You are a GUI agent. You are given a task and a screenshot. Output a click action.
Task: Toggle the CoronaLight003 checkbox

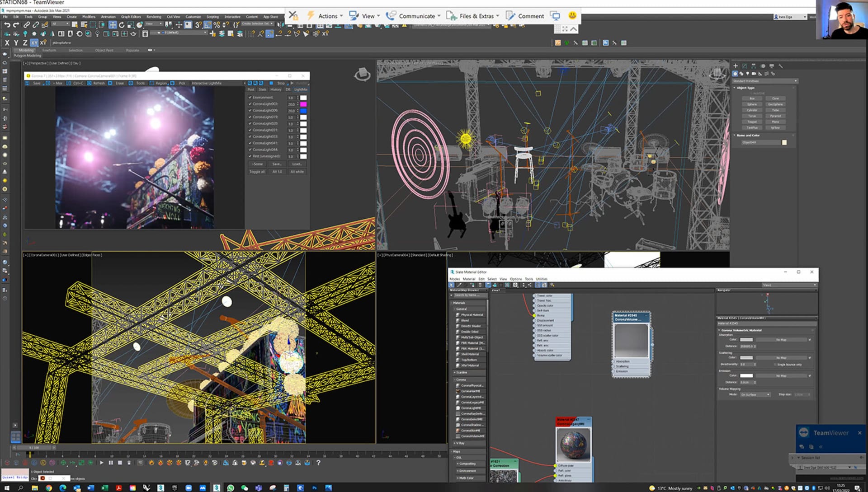coord(250,104)
